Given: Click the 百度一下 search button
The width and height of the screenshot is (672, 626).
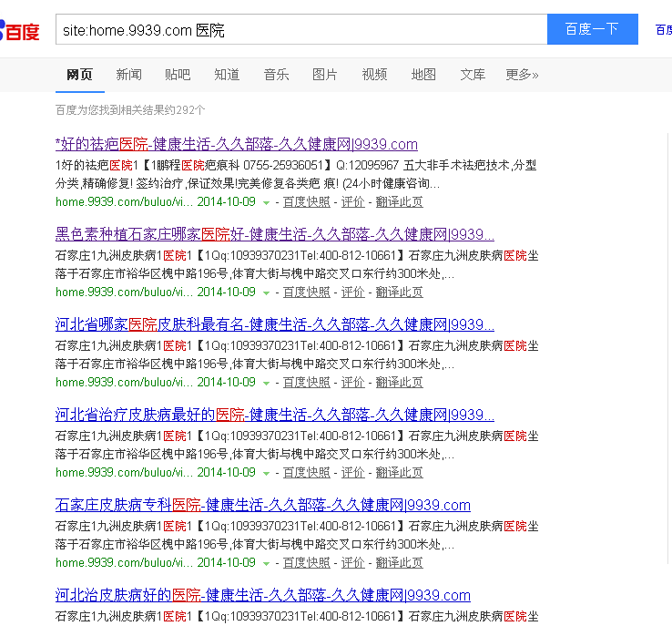Looking at the screenshot, I should point(592,29).
